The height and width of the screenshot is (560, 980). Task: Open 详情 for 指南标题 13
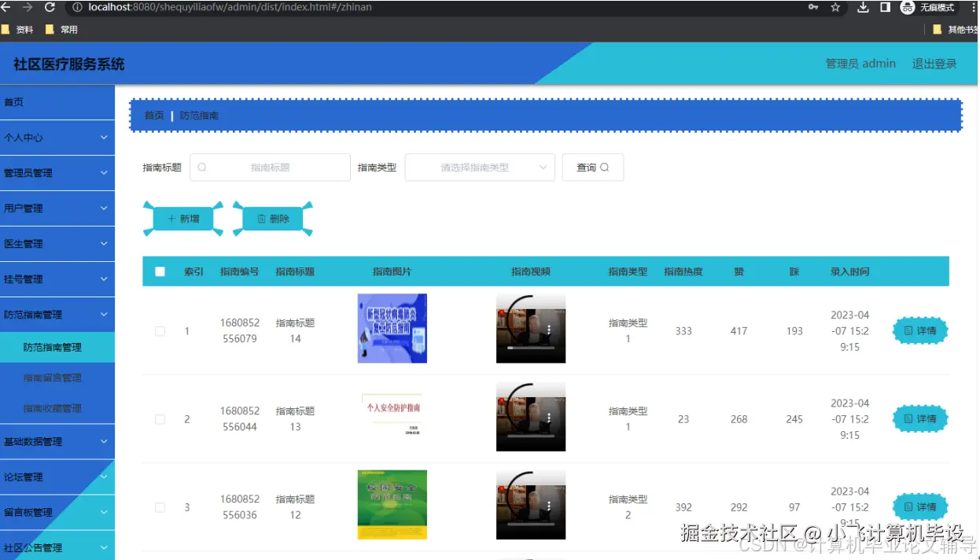920,419
